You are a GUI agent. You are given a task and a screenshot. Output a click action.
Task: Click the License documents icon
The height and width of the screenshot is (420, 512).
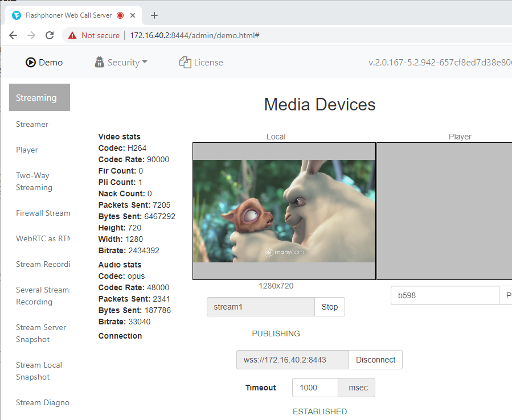(185, 63)
